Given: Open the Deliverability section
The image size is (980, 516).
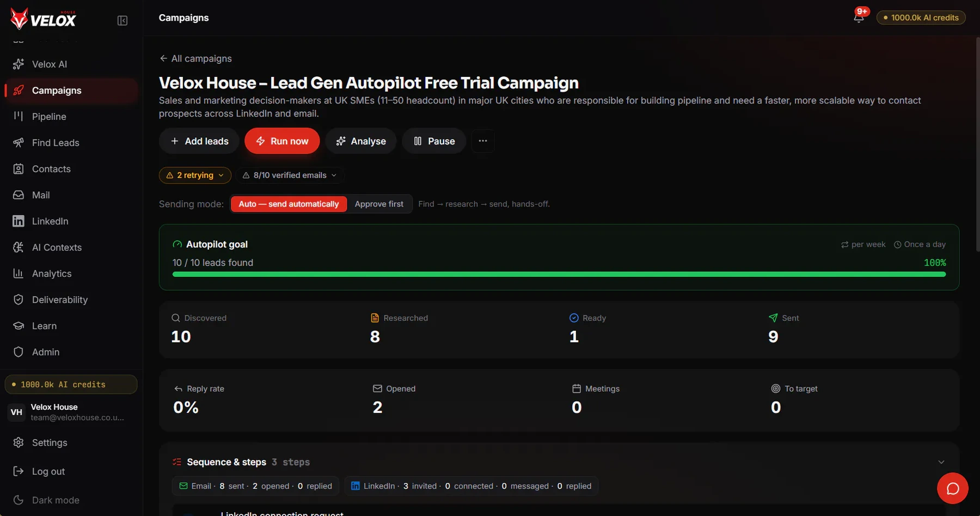Looking at the screenshot, I should click(x=71, y=300).
